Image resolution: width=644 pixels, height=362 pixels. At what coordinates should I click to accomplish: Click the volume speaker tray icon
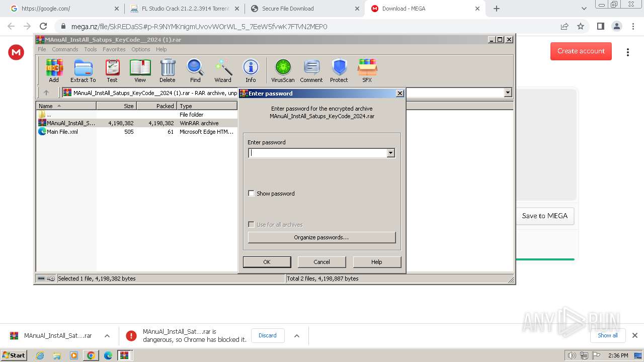[572, 355]
